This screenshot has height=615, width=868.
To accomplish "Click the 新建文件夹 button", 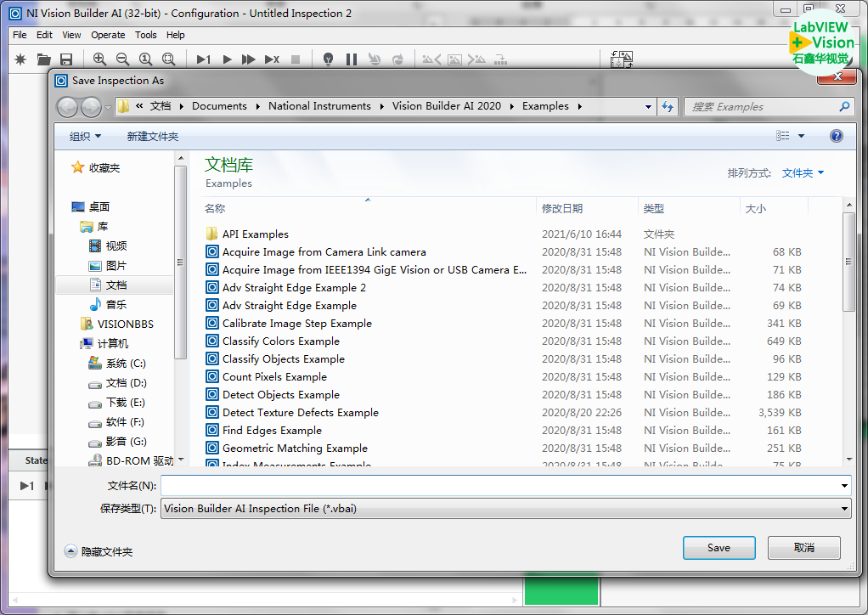I will (153, 136).
